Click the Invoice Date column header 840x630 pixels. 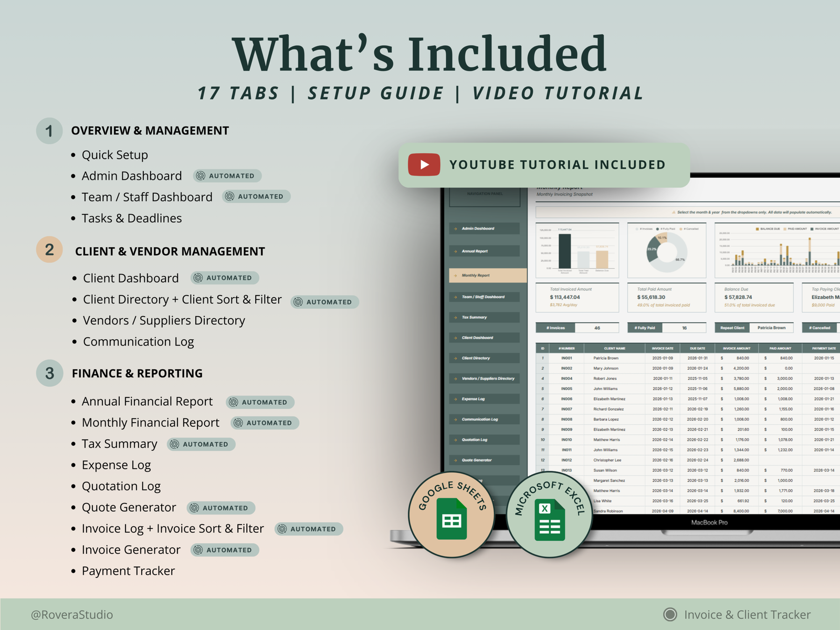click(x=662, y=348)
